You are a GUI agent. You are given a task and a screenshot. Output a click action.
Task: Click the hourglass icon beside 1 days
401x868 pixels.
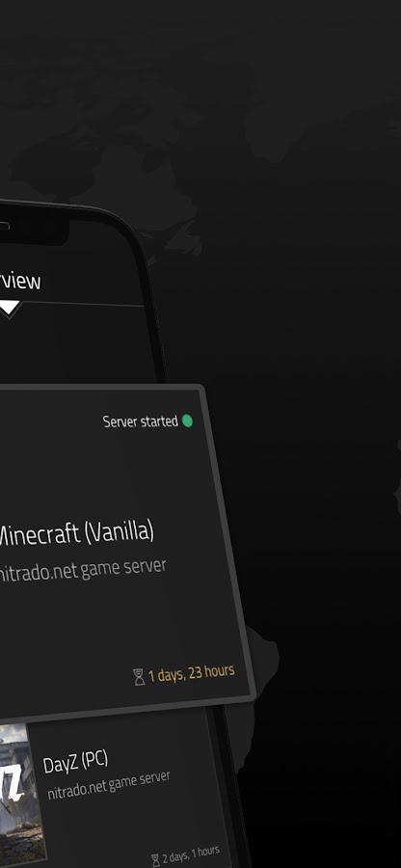pos(139,677)
